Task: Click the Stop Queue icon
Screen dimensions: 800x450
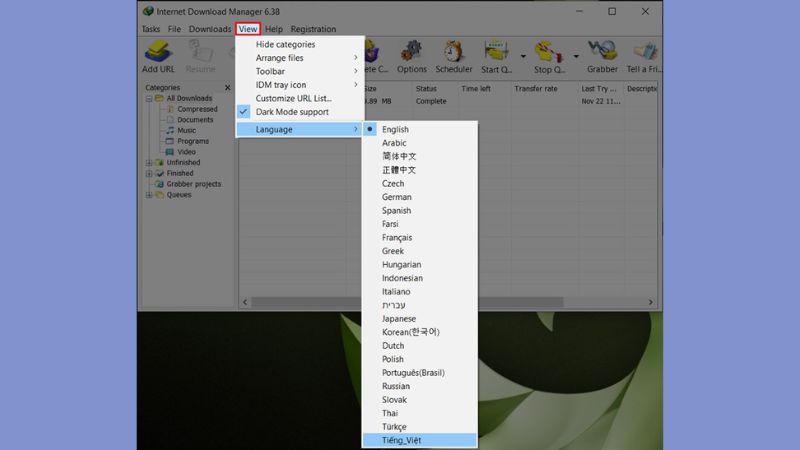Action: coord(548,52)
